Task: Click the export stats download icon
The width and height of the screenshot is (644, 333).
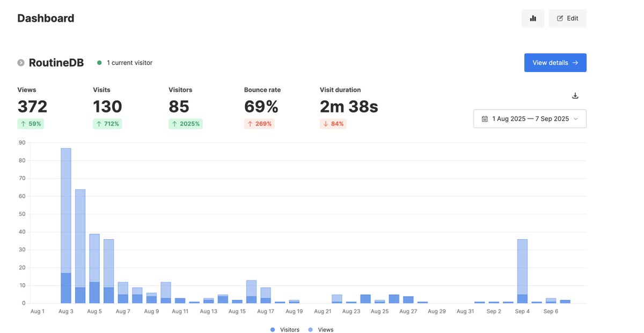Action: (x=575, y=95)
